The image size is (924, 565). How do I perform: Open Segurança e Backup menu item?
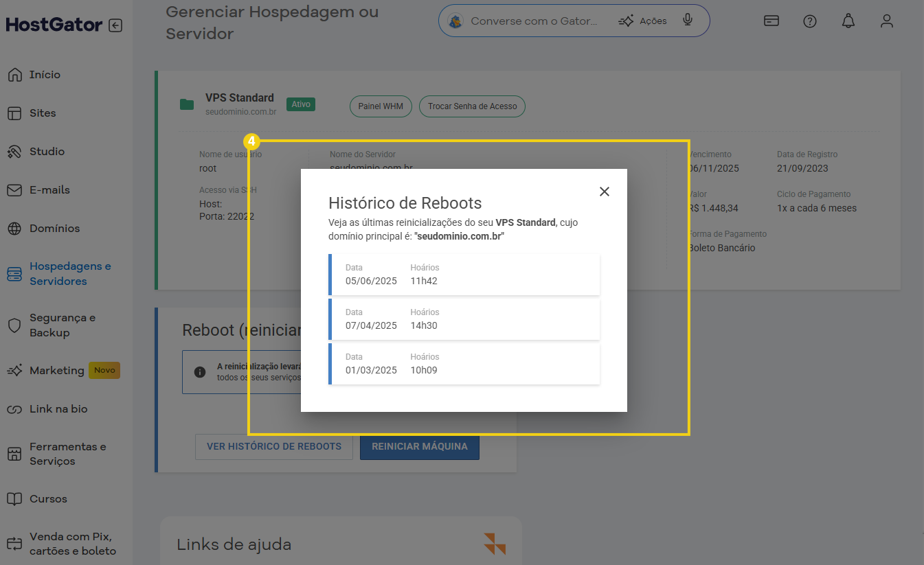pyautogui.click(x=63, y=325)
